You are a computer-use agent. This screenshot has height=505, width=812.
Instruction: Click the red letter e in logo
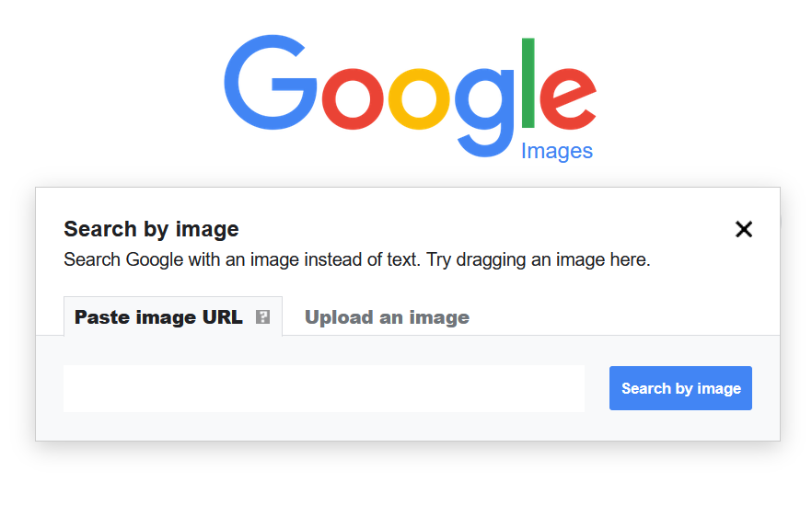point(567,98)
